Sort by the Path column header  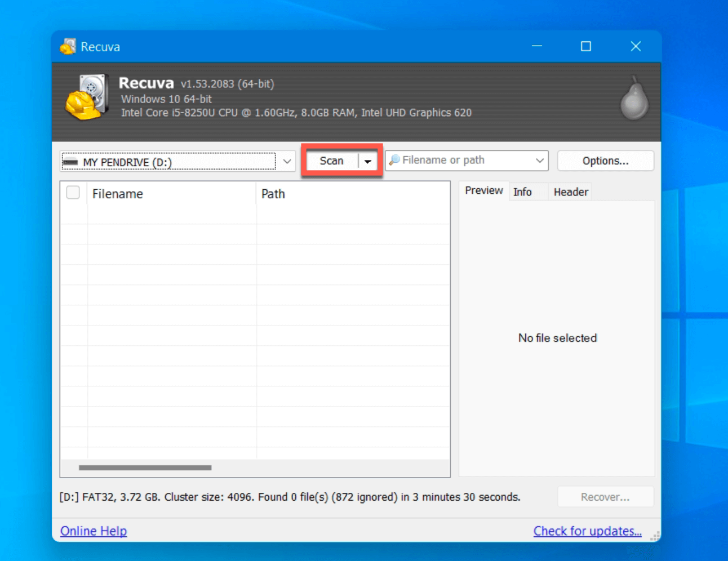point(353,194)
